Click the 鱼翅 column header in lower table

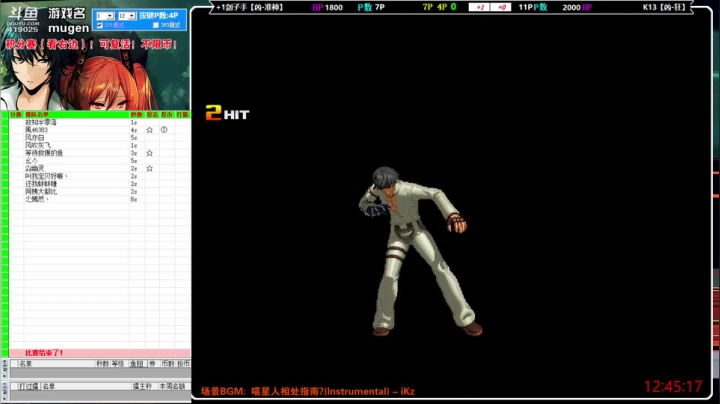(137, 364)
